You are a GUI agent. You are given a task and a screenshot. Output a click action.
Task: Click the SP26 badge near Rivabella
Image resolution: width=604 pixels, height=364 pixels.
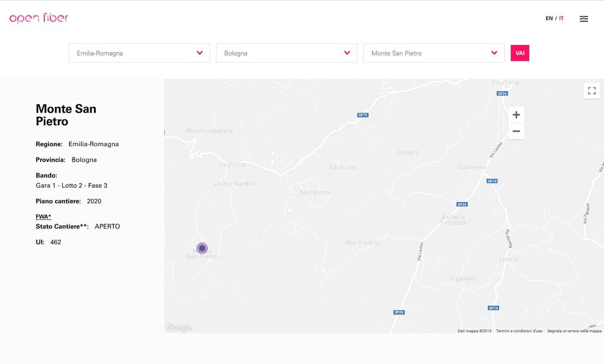tap(502, 93)
